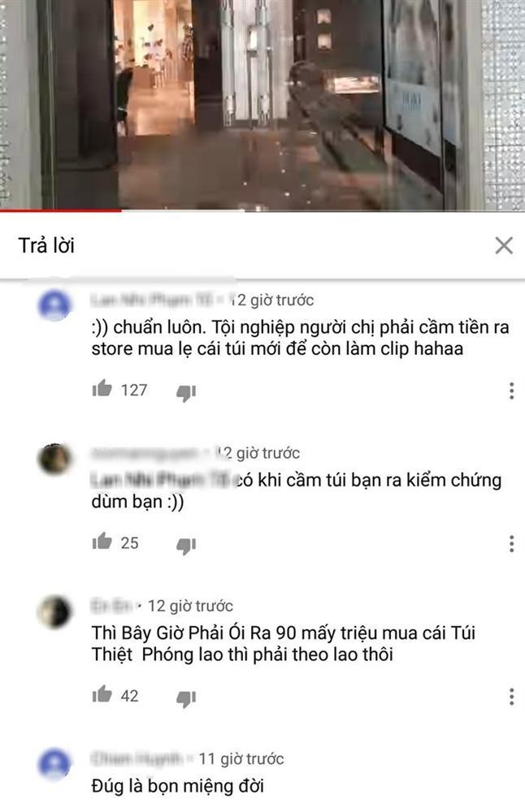Open first commenter's blue avatar
Viewport: 525px width, 812px height.
[x=54, y=305]
